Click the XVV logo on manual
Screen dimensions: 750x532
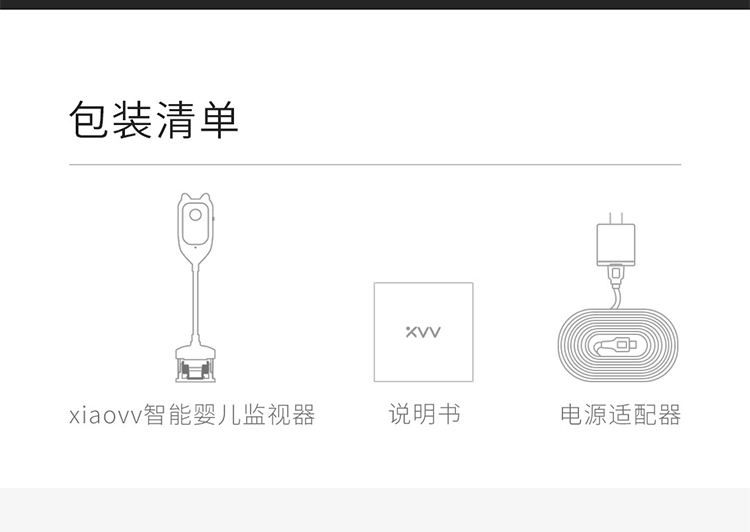point(423,332)
